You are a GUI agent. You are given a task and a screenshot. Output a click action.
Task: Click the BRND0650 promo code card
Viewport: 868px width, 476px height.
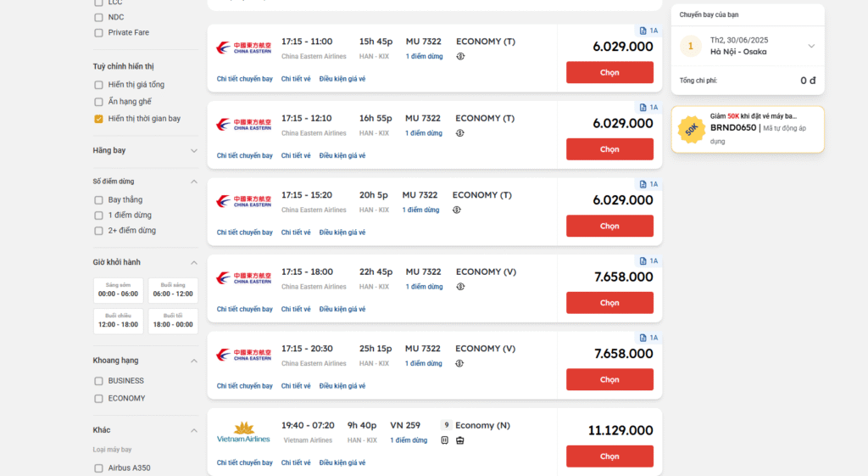point(748,129)
